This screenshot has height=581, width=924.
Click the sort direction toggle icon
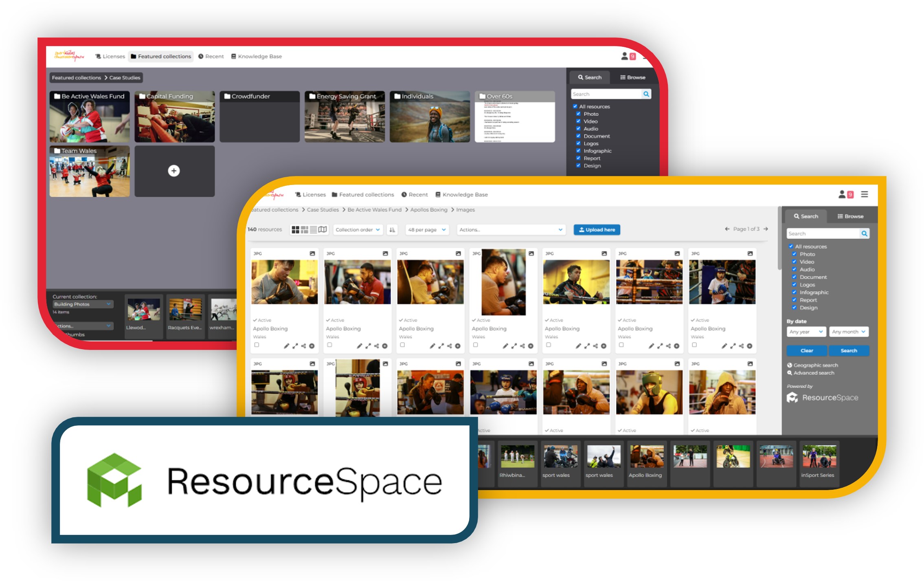tap(392, 230)
